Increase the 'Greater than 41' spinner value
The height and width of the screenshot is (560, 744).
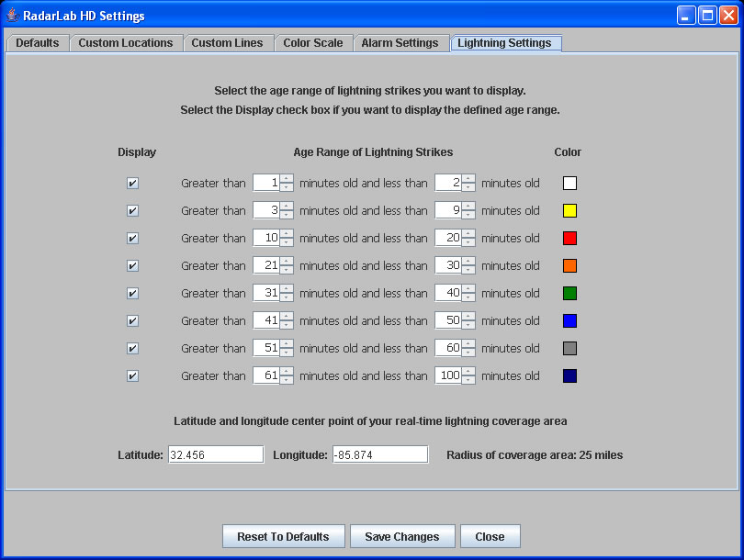tap(287, 317)
